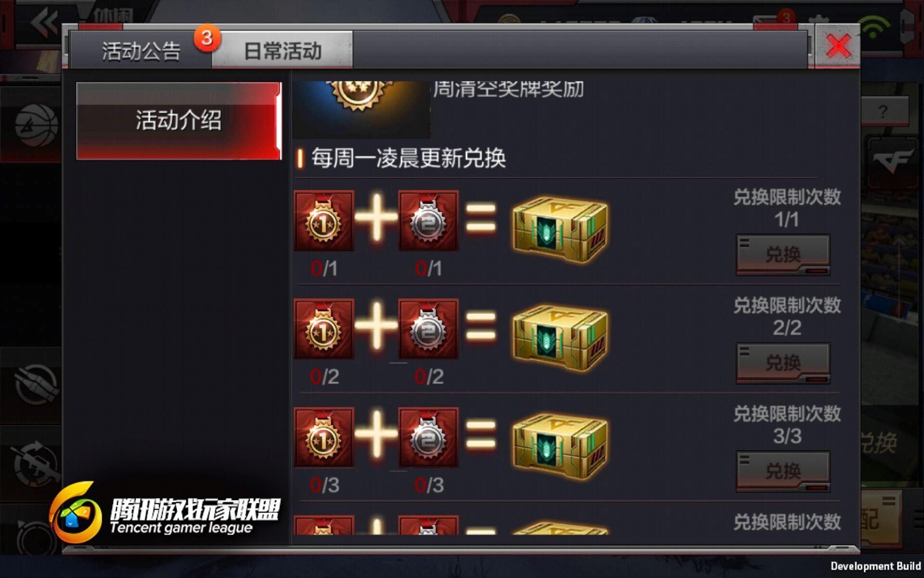Close the activity dialog with red X
Screen dimensions: 924x578
(838, 46)
